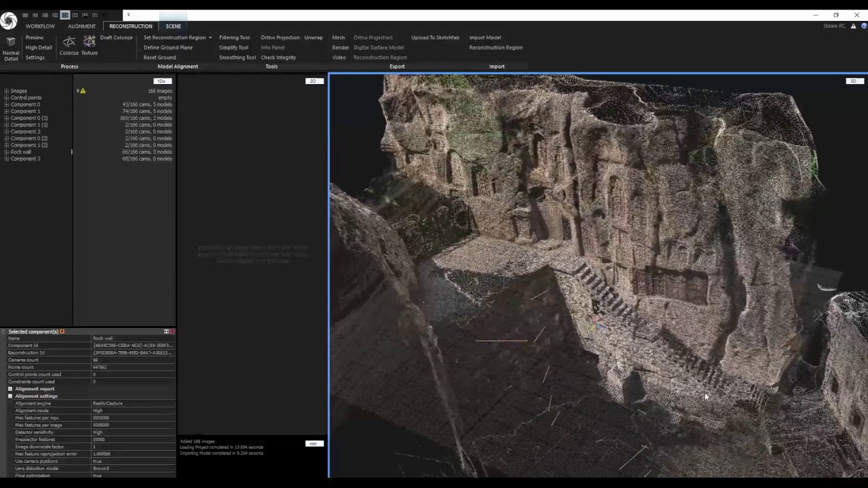Click the Colorize icon

coord(68,42)
